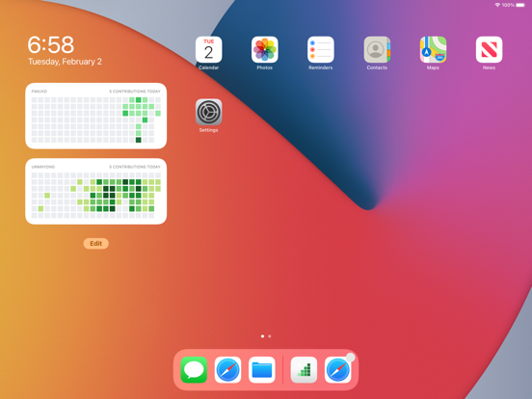Tap the 100% battery percentage text
Viewport: 532px width, 399px height.
(508, 5)
